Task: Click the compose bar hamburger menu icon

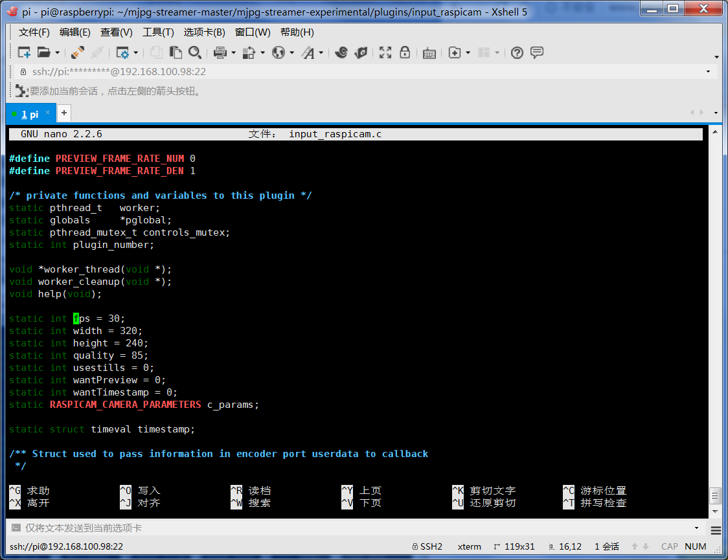Action: (x=716, y=530)
